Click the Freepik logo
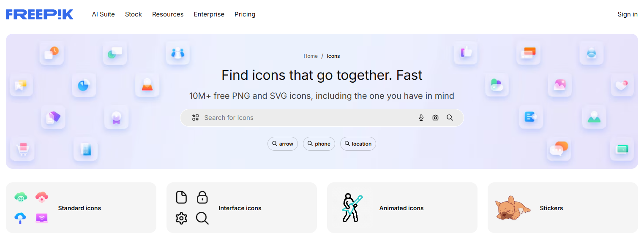 39,14
